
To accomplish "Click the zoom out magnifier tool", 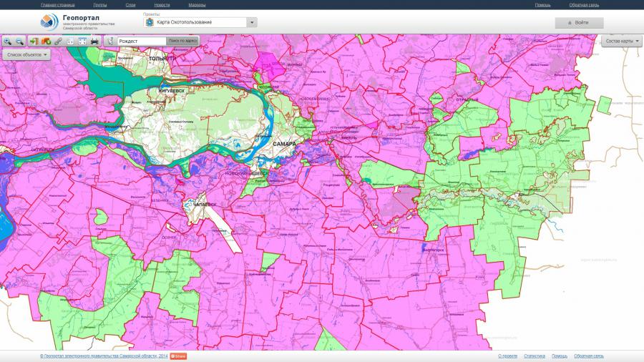I will [x=20, y=41].
